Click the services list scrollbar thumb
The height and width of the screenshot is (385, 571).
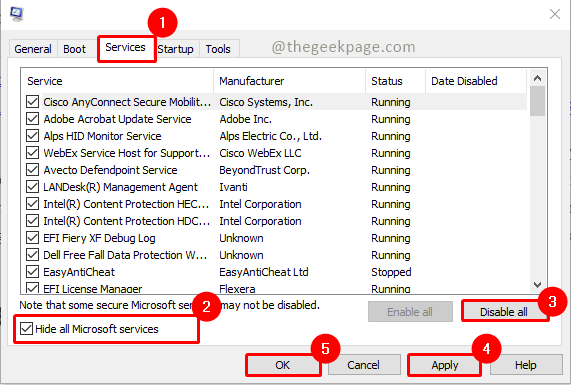(537, 101)
